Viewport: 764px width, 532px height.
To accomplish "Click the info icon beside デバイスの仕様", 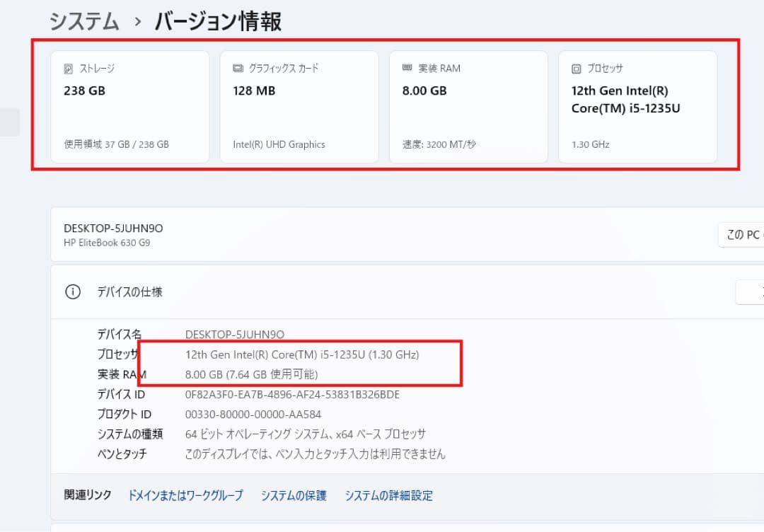I will [x=73, y=291].
